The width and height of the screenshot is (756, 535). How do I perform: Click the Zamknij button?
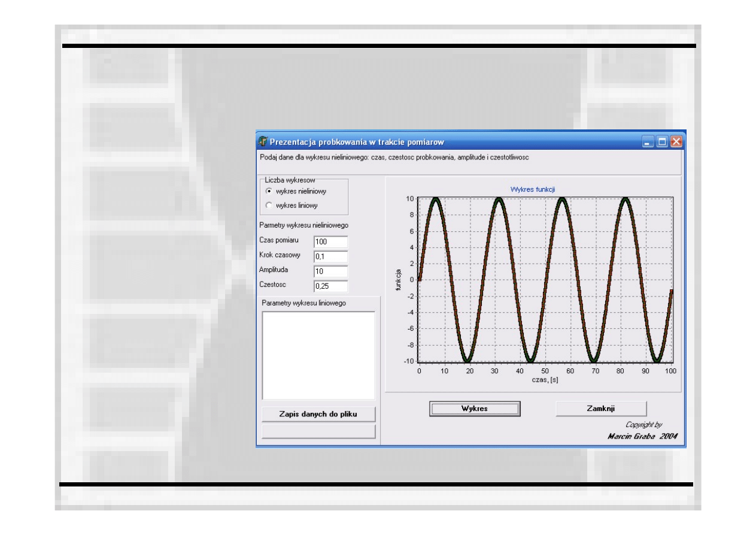[601, 408]
